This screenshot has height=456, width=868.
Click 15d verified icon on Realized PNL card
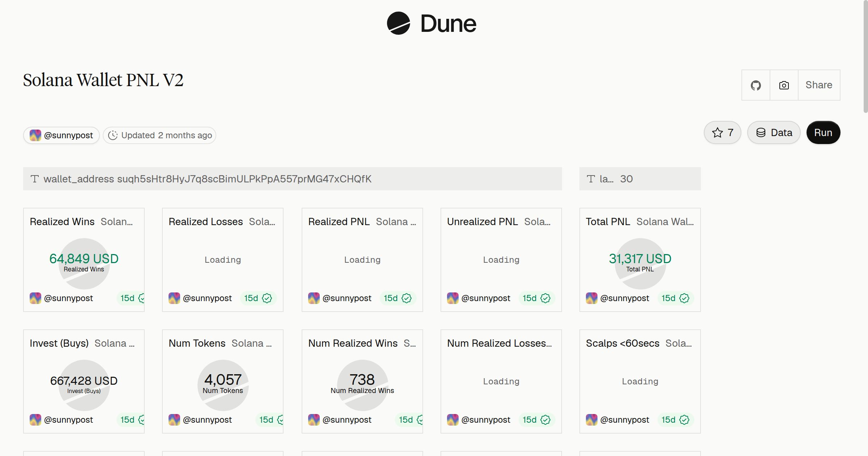point(407,298)
